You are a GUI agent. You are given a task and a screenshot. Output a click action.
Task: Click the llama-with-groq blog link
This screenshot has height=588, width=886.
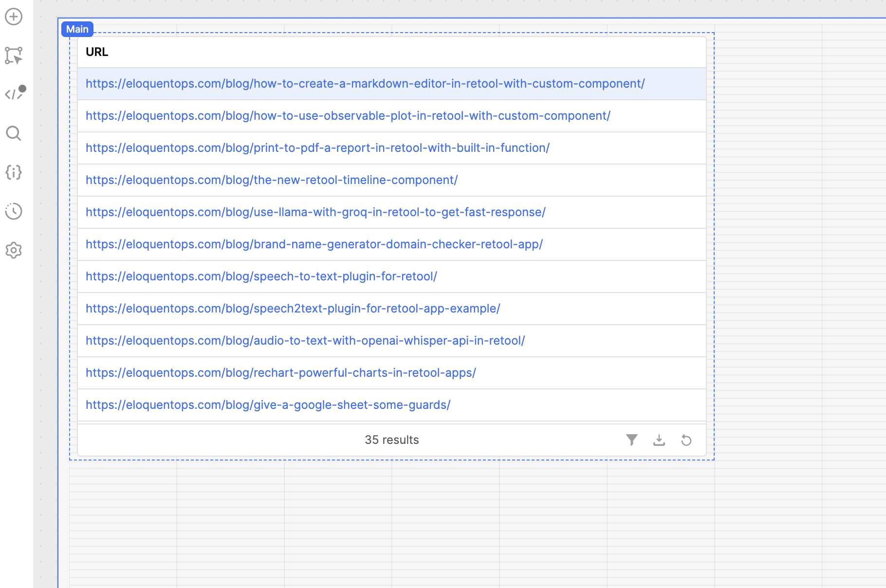[315, 212]
